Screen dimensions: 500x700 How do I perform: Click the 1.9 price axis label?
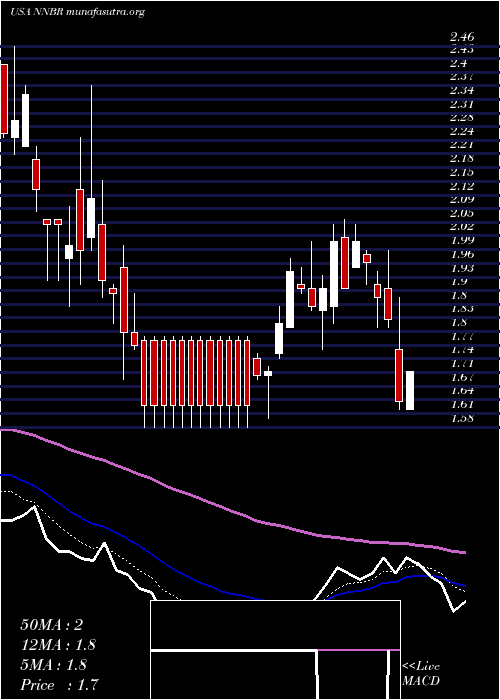pos(459,282)
